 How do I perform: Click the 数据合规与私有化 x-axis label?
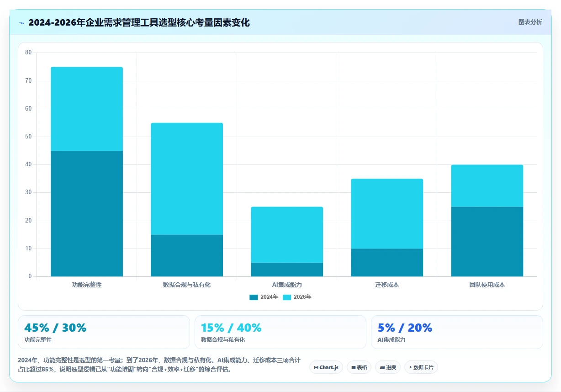point(187,285)
